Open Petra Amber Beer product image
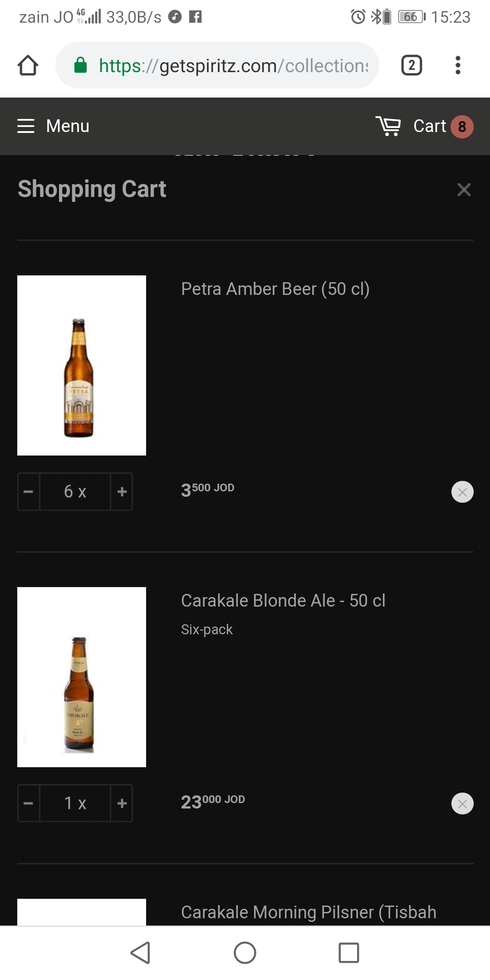Image resolution: width=490 pixels, height=980 pixels. click(82, 365)
